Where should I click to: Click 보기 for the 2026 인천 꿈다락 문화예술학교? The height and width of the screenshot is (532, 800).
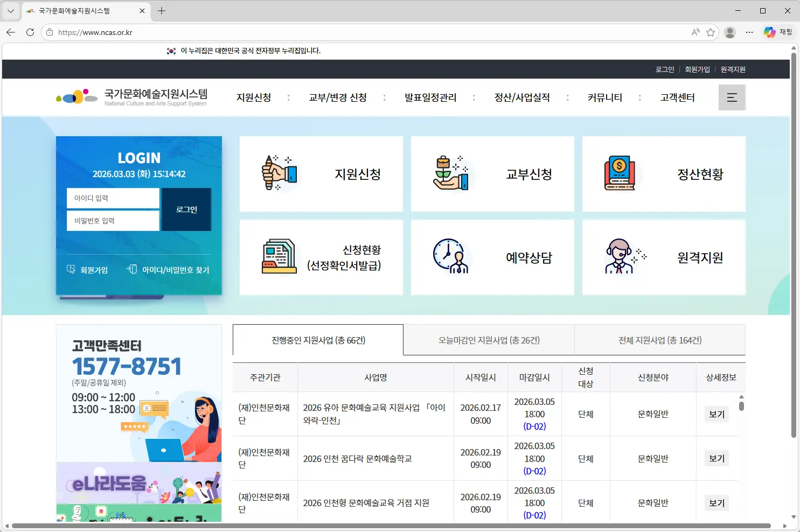716,458
